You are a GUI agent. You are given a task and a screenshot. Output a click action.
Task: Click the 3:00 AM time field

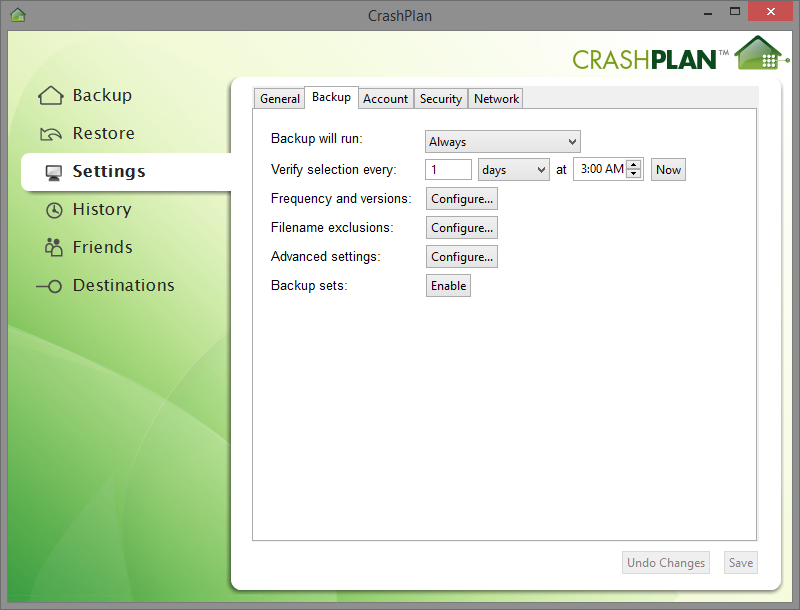coord(601,169)
